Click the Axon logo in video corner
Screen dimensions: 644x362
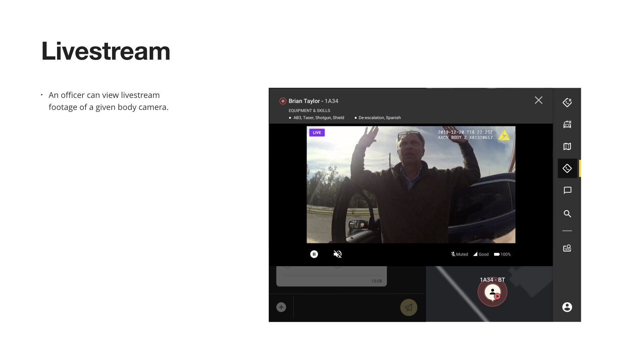coord(504,135)
